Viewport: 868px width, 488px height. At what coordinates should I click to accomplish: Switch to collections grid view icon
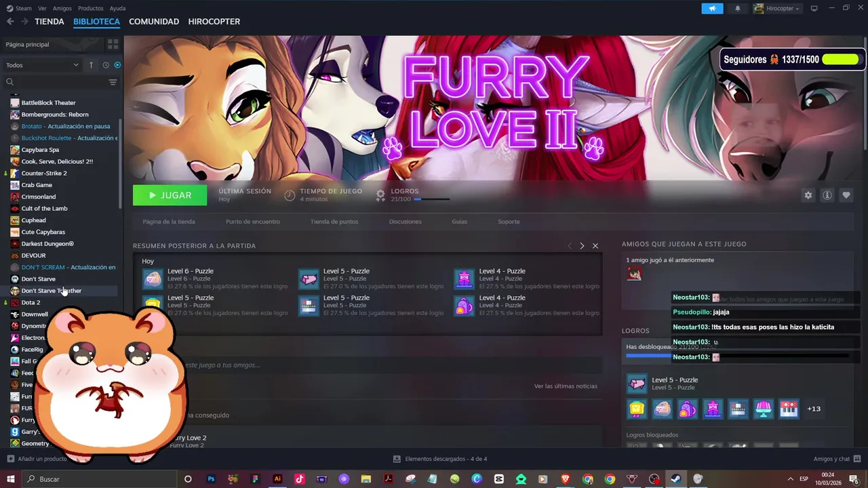[x=113, y=44]
